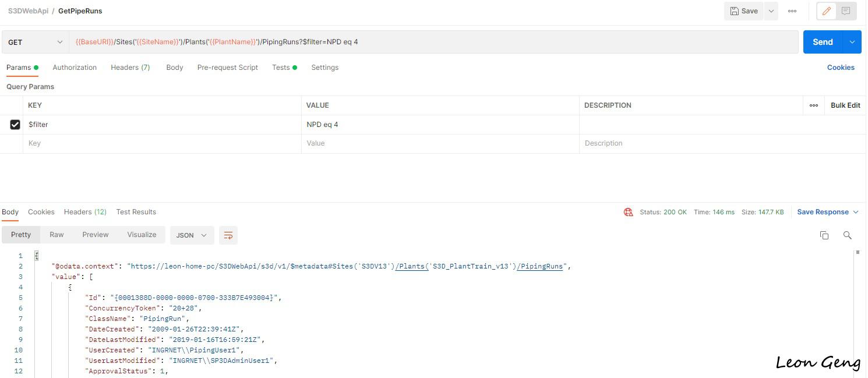Click the empty Description placeholder field
This screenshot has width=868, height=378.
coord(722,143)
